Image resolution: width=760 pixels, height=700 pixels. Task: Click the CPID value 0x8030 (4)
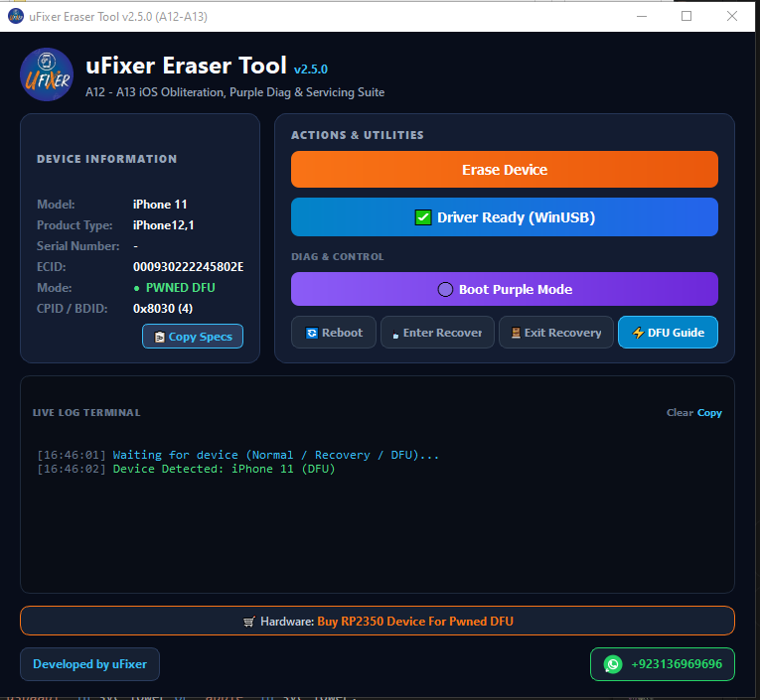point(163,309)
